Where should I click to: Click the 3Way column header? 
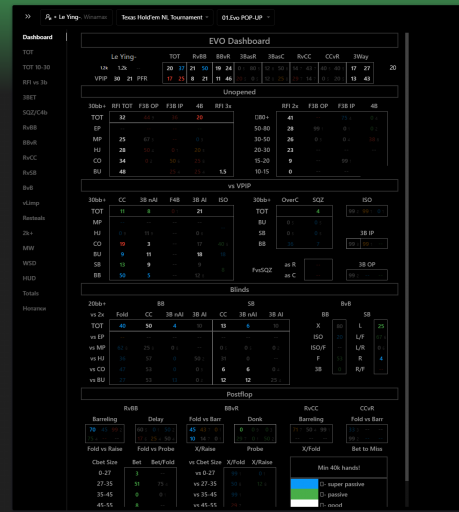pyautogui.click(x=360, y=56)
